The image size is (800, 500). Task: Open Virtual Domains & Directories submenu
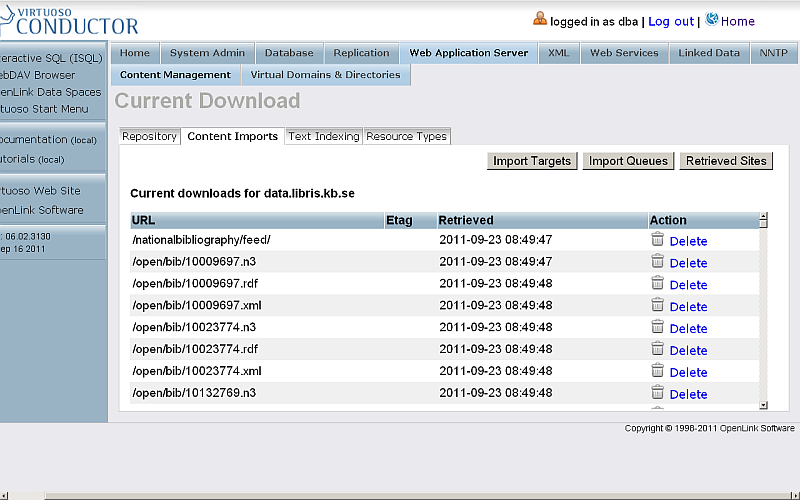325,75
